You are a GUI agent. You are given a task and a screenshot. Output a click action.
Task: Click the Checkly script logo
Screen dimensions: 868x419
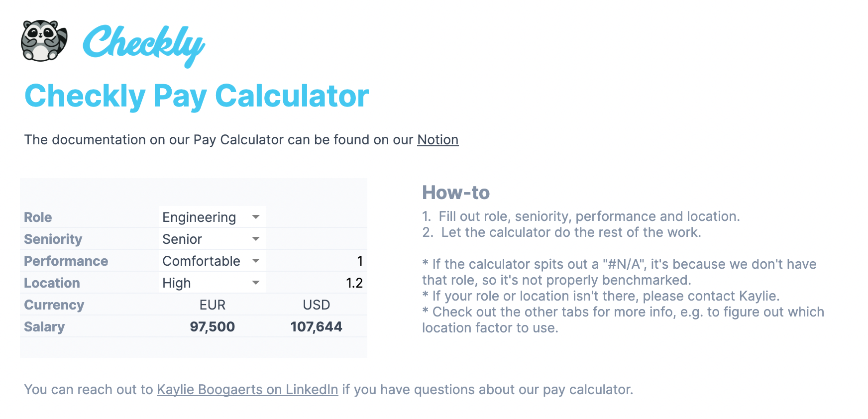coord(143,44)
